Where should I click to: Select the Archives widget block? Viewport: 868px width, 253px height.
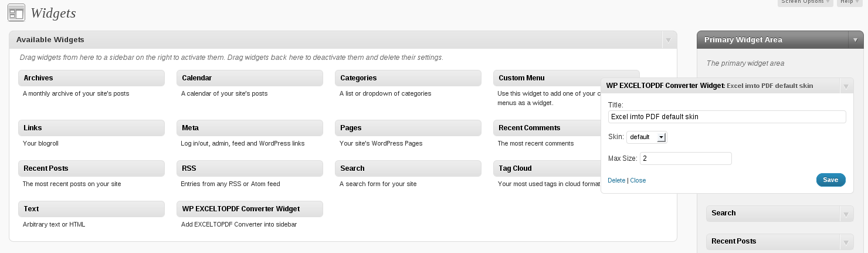coord(91,78)
